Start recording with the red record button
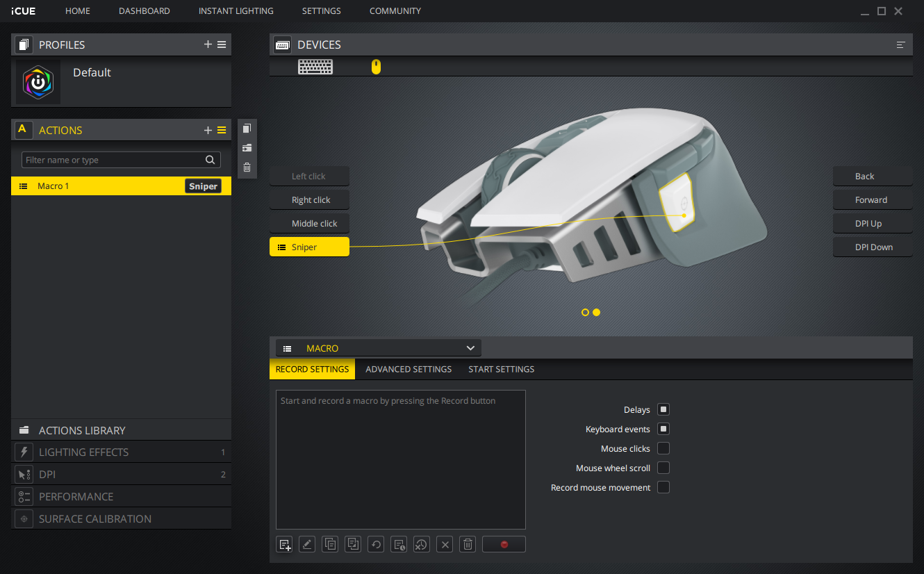924x574 pixels. pos(504,544)
